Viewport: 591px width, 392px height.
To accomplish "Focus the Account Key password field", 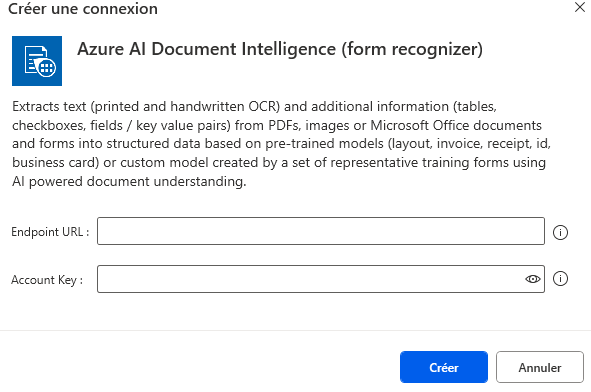I will point(321,279).
